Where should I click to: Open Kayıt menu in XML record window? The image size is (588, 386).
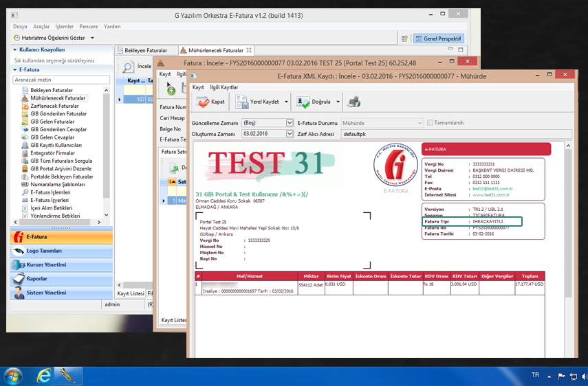point(198,87)
